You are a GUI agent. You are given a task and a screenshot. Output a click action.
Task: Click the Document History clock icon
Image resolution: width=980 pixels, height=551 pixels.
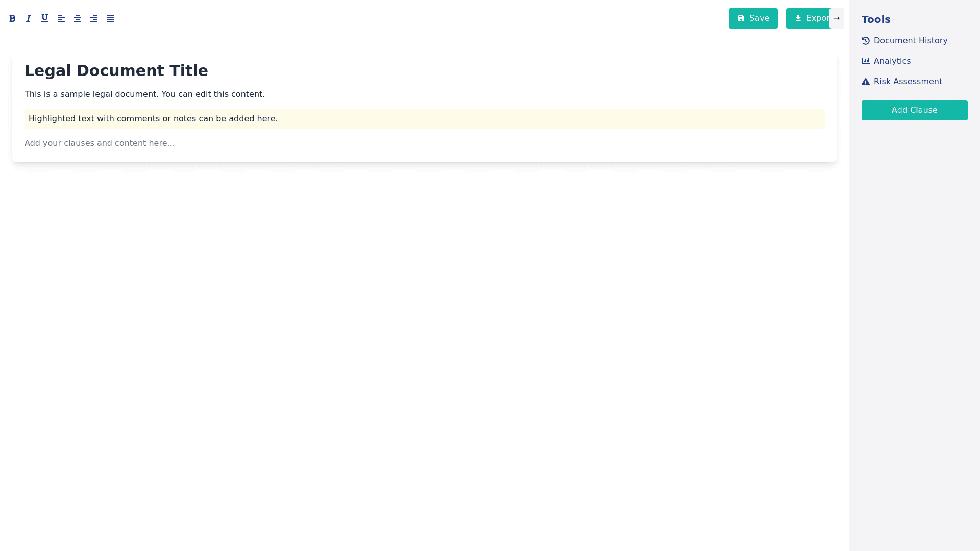coord(866,41)
